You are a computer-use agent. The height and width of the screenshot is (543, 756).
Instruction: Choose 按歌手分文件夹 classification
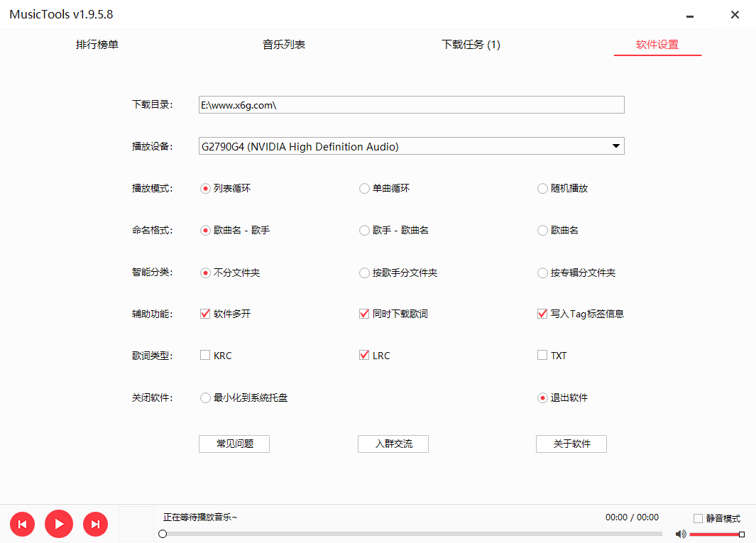click(x=365, y=273)
